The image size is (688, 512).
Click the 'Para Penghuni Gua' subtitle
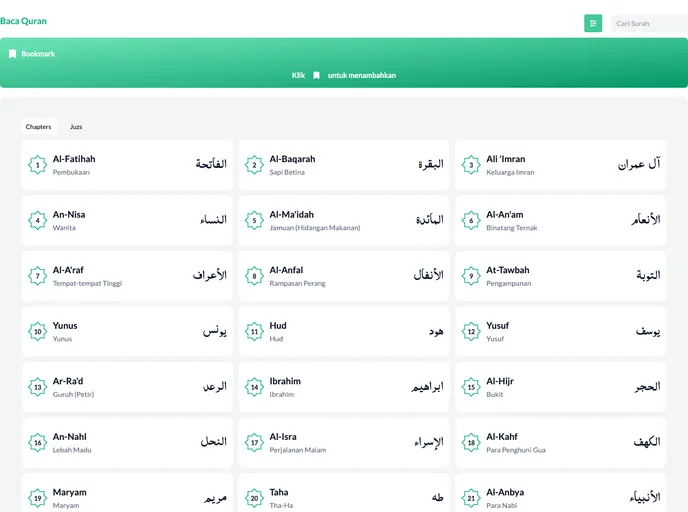516,450
